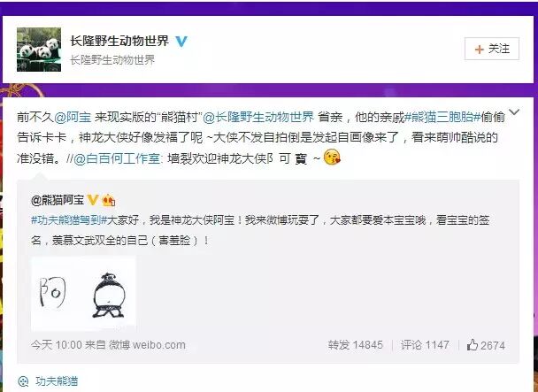Click the membership crown icon beside 熊猫阿宝
This screenshot has width=538, height=392.
click(x=109, y=200)
